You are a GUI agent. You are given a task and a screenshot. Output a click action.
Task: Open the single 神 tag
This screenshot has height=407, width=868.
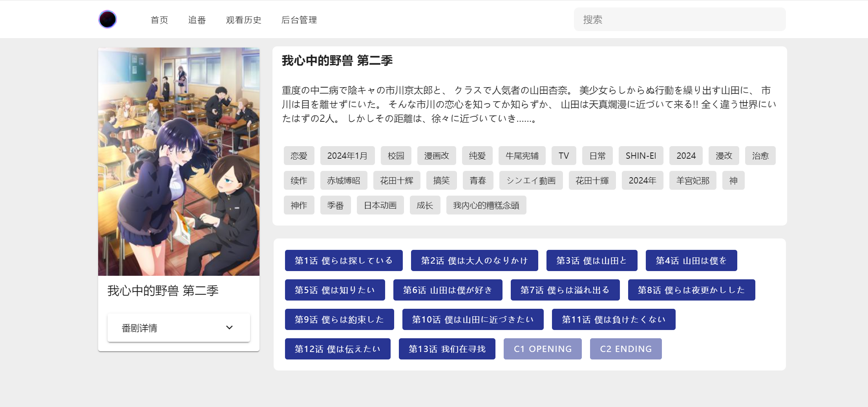point(733,180)
